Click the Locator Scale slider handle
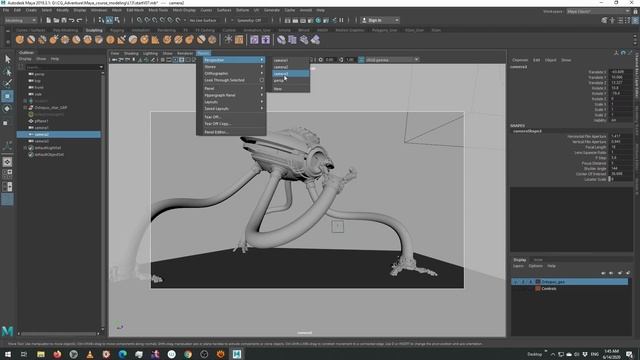This screenshot has height=360, width=640. (x=610, y=179)
